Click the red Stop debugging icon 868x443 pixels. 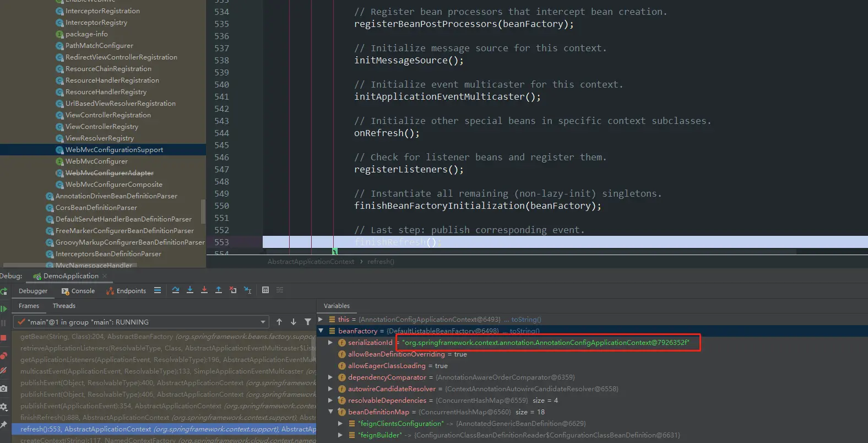point(3,338)
